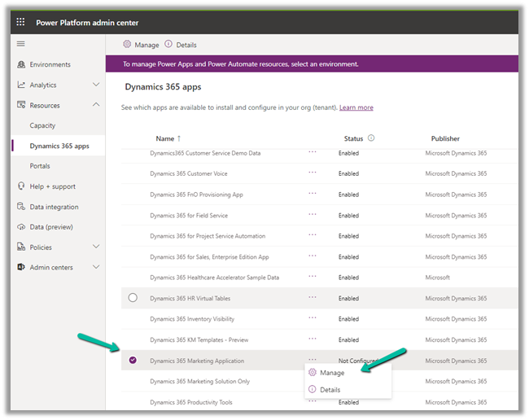This screenshot has width=529, height=420.
Task: Open the Learn more link
Action: point(356,107)
